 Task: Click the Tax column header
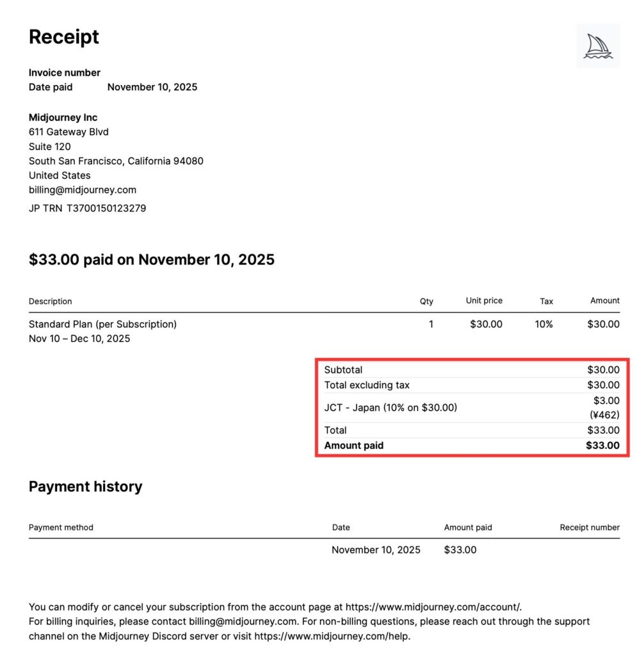(x=546, y=301)
